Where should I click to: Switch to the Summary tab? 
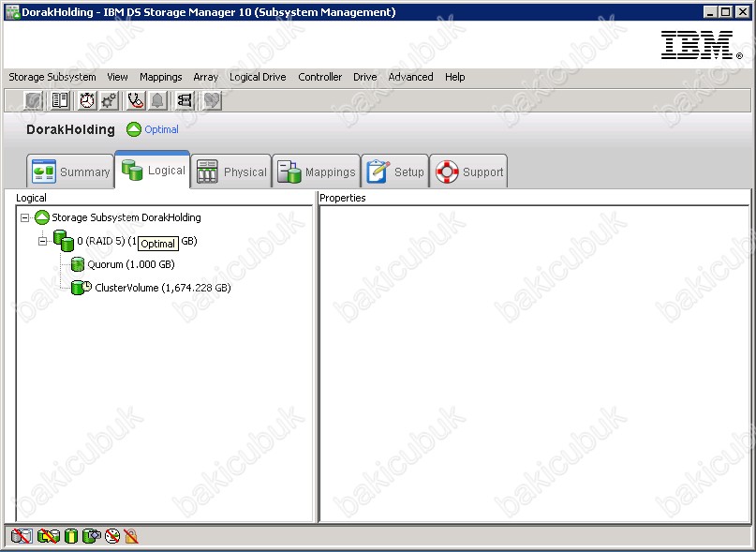pyautogui.click(x=70, y=172)
